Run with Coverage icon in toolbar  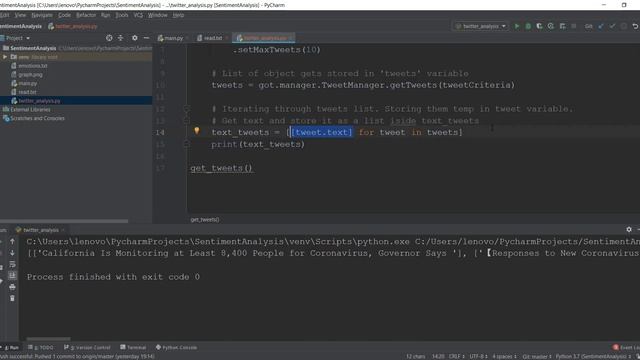[x=539, y=26]
